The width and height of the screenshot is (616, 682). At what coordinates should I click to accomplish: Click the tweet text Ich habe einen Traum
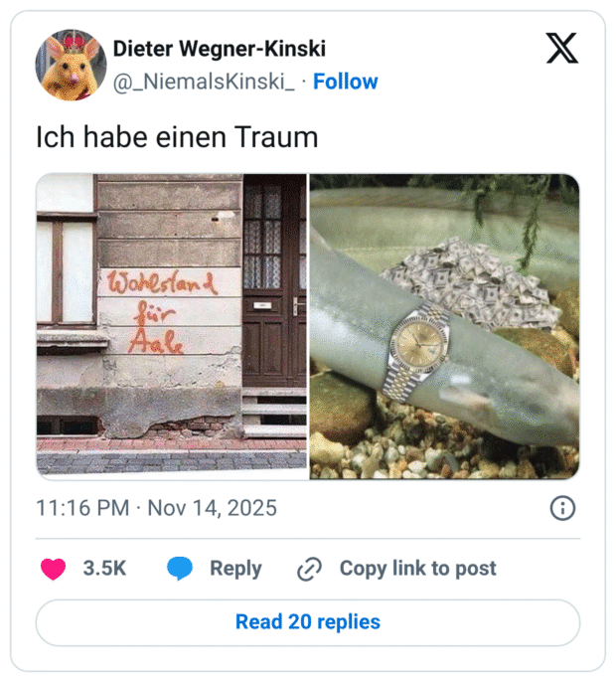tap(177, 137)
